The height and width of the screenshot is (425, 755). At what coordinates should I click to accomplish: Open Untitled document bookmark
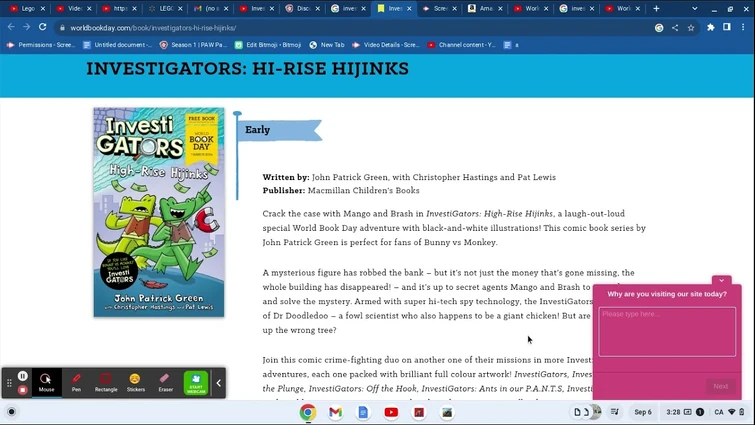tap(117, 45)
